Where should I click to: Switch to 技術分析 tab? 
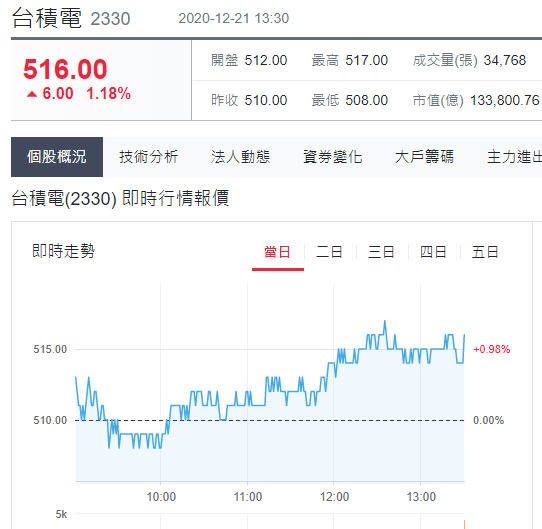coord(149,157)
